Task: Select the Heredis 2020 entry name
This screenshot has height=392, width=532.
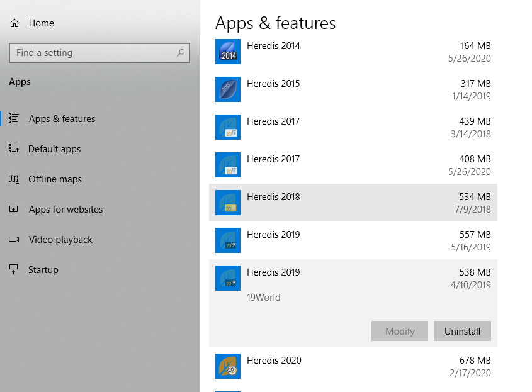Action: pos(274,360)
